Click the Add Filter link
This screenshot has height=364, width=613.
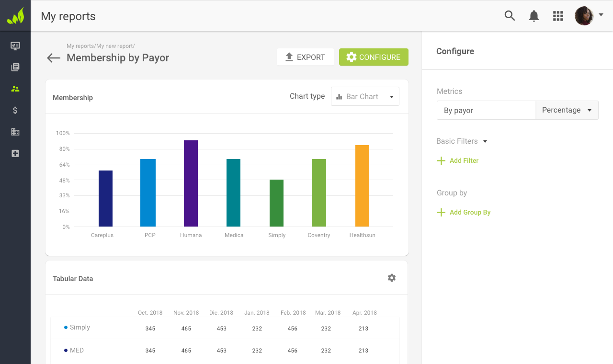point(458,160)
